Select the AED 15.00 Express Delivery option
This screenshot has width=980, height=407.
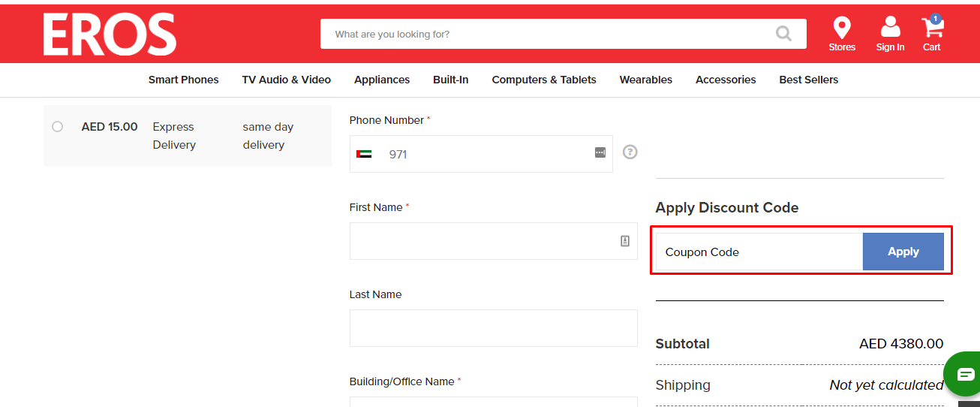pos(57,127)
